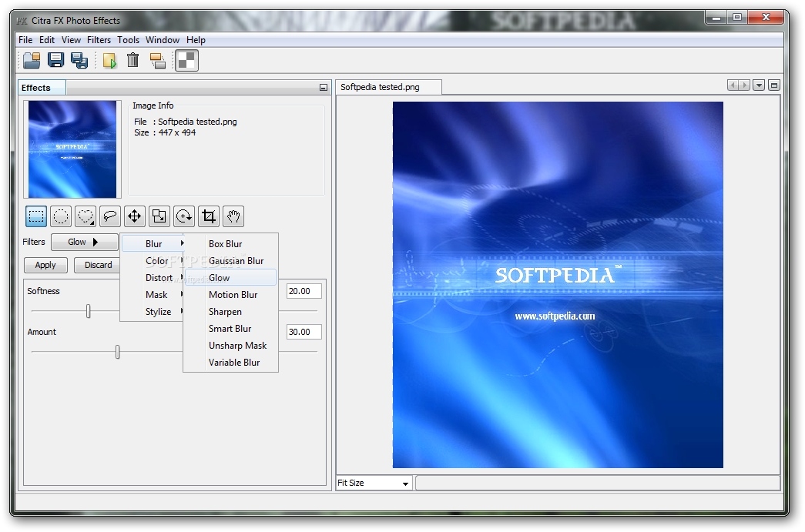Choose Smart Blur filter
This screenshot has width=805, height=532.
point(230,328)
